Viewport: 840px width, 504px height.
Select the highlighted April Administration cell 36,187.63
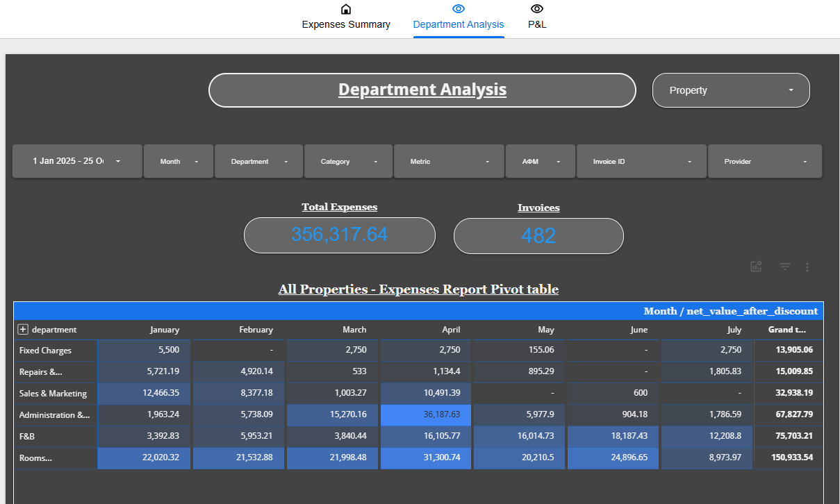426,414
